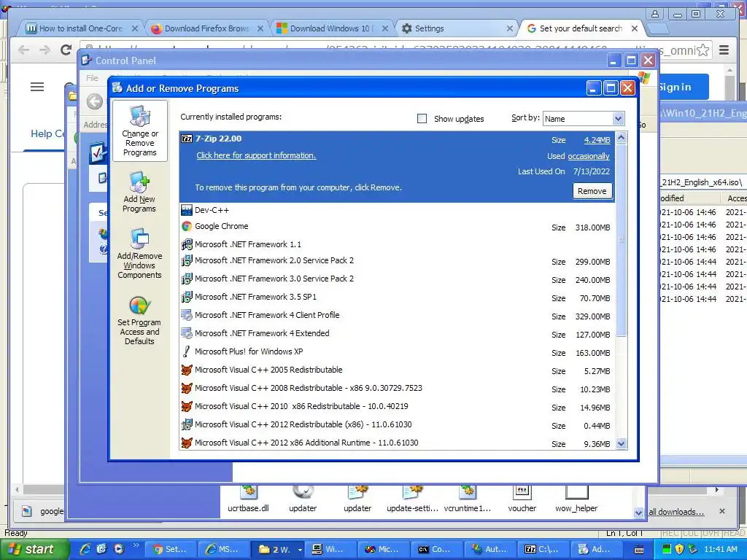This screenshot has height=560, width=747.
Task: Open the voucher file in folder window
Action: pyautogui.click(x=522, y=499)
